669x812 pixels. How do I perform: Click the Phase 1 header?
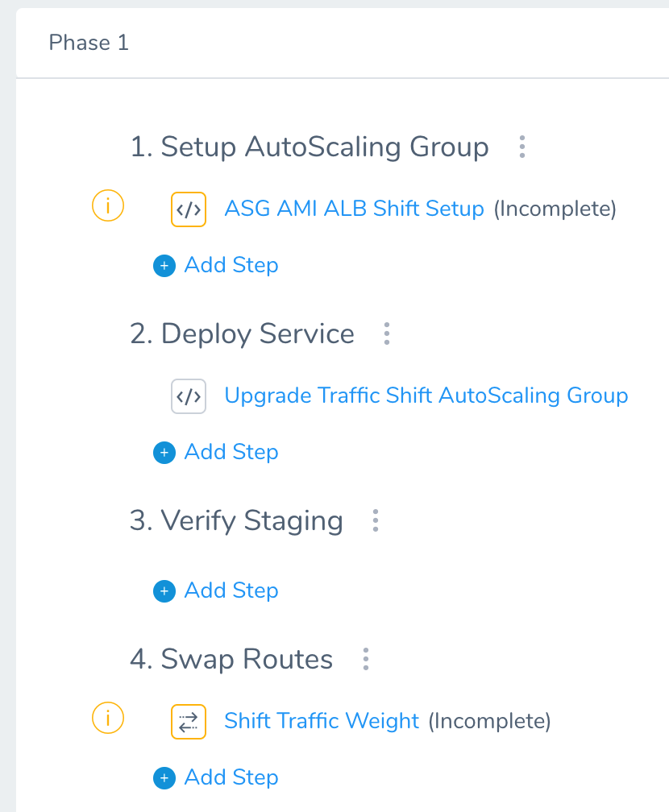click(x=89, y=43)
